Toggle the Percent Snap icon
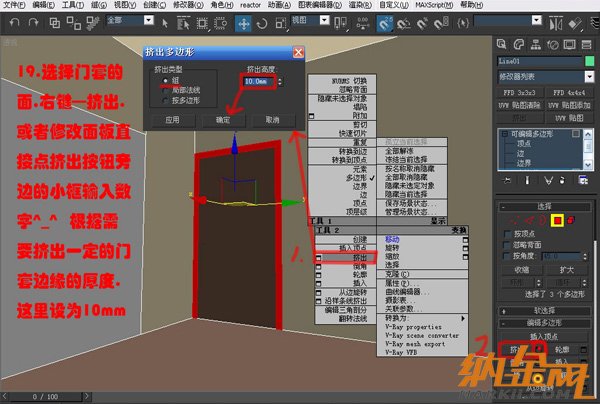 422,24
